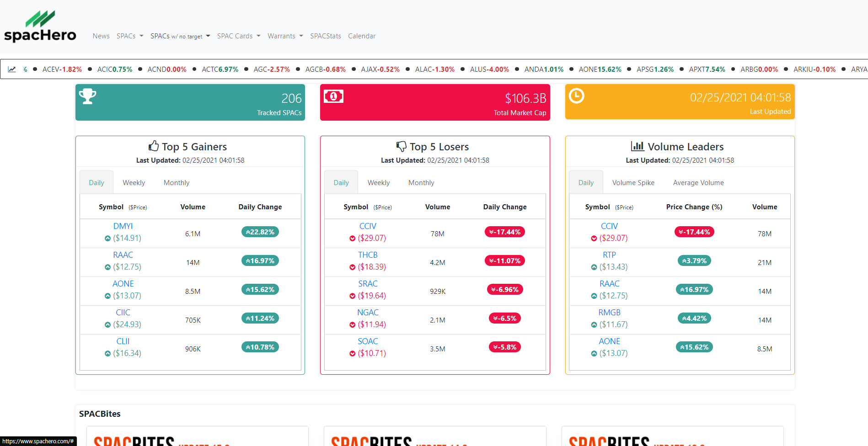The height and width of the screenshot is (446, 868).
Task: Click APXT 7.54% in the ticker bar
Action: [707, 69]
